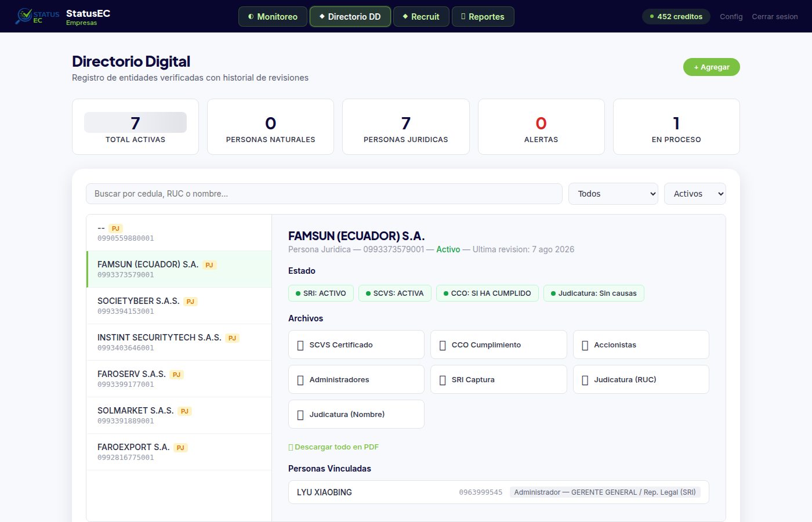Open Judicatura (RUC) file

pos(641,379)
